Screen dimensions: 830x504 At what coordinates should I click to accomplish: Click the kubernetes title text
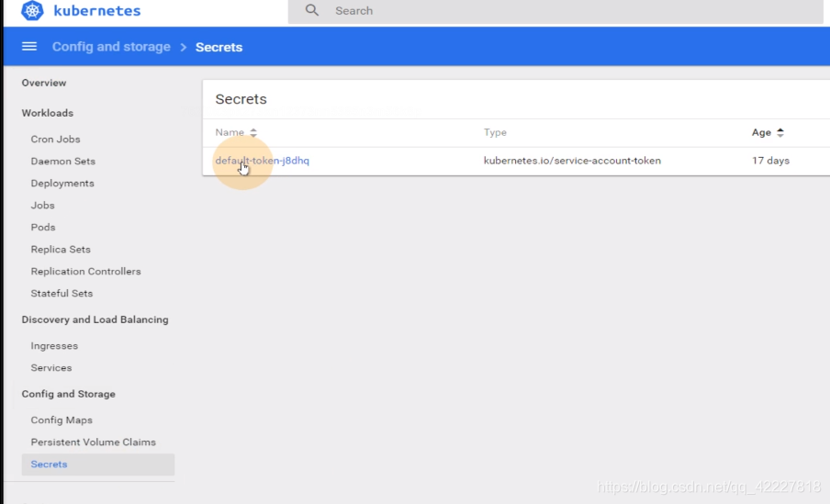[97, 11]
